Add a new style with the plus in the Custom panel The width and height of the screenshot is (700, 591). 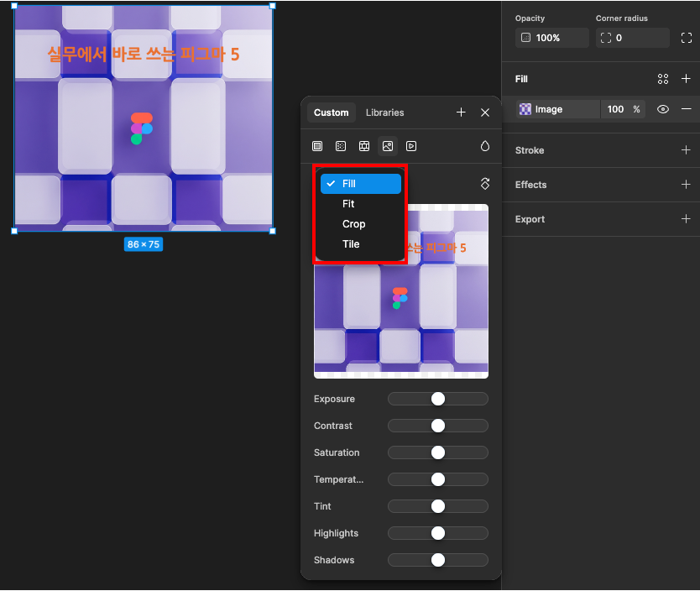tap(461, 112)
